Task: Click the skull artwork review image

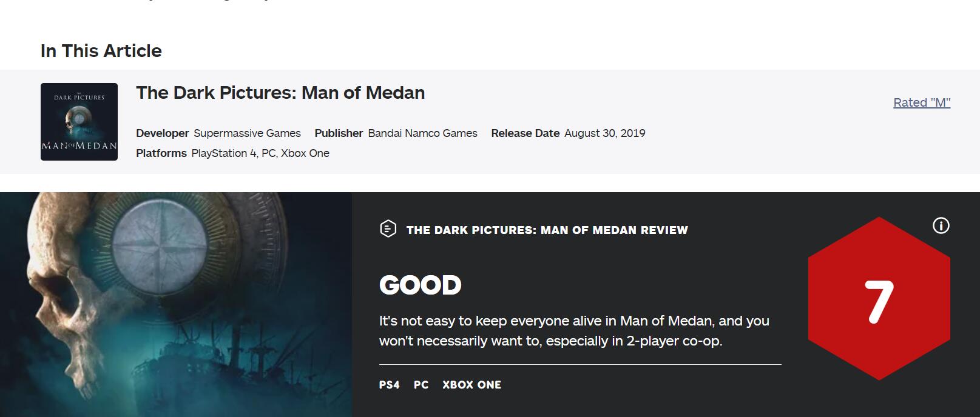Action: click(x=176, y=304)
